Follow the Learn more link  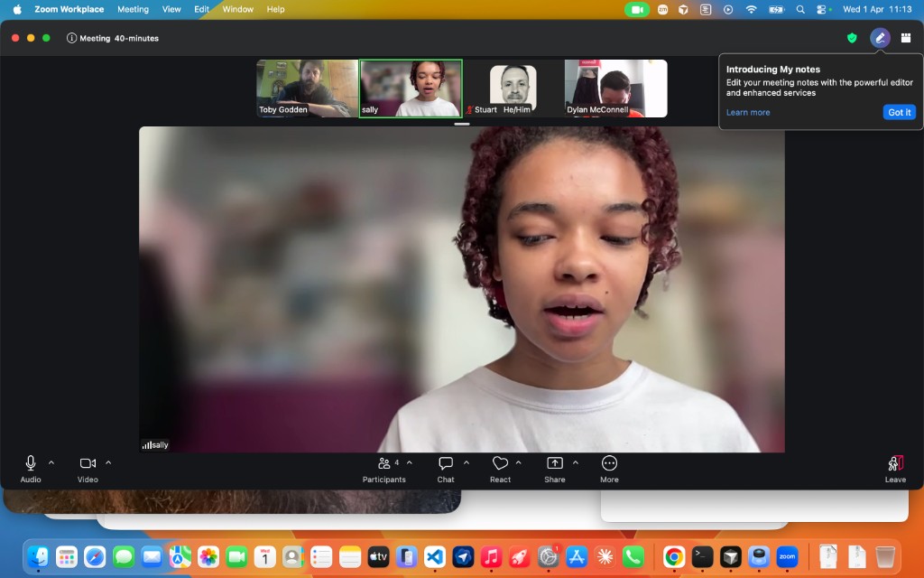pyautogui.click(x=748, y=112)
